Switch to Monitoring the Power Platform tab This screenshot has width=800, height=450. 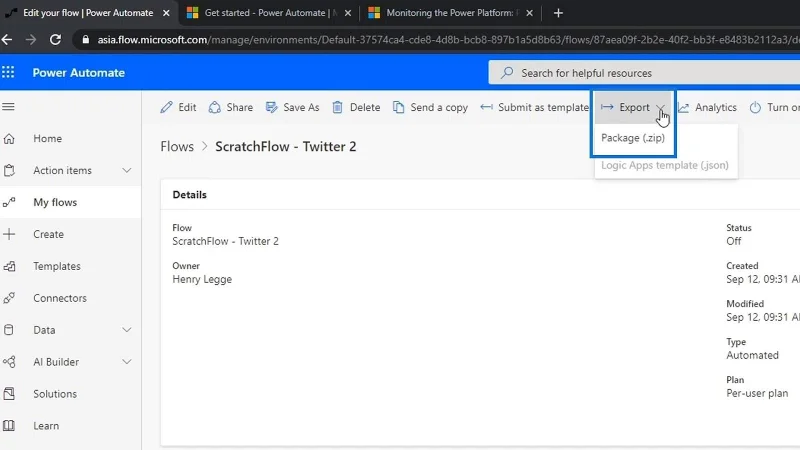pyautogui.click(x=452, y=13)
